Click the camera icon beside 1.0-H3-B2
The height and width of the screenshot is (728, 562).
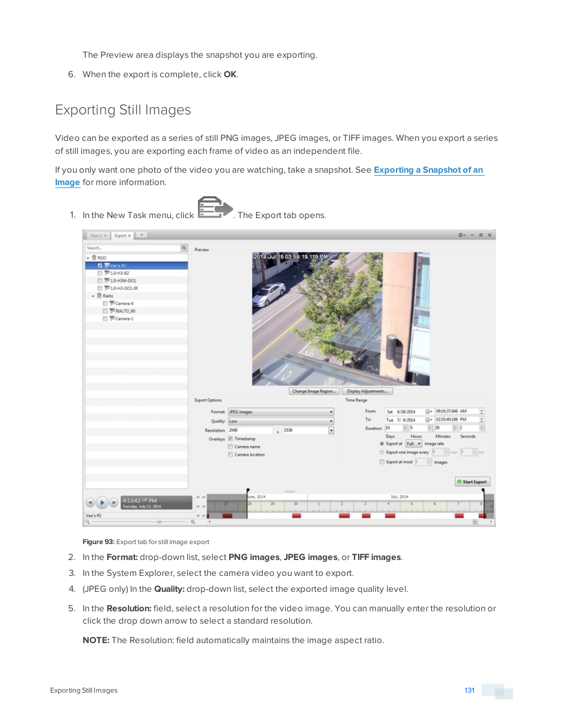[x=107, y=273]
